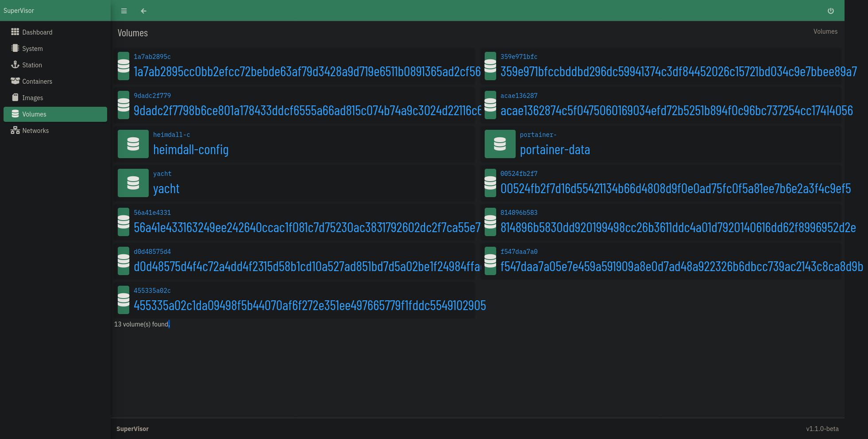This screenshot has height=439, width=868.
Task: Click the Networks node icon
Action: [15, 130]
